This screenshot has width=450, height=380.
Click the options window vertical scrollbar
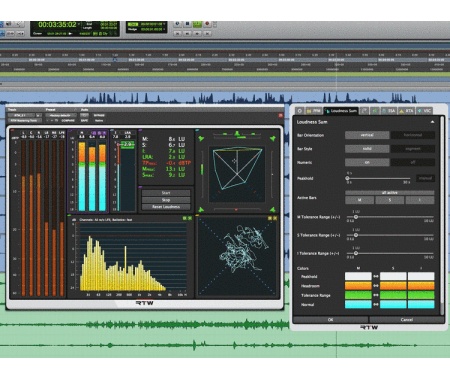[x=442, y=215]
